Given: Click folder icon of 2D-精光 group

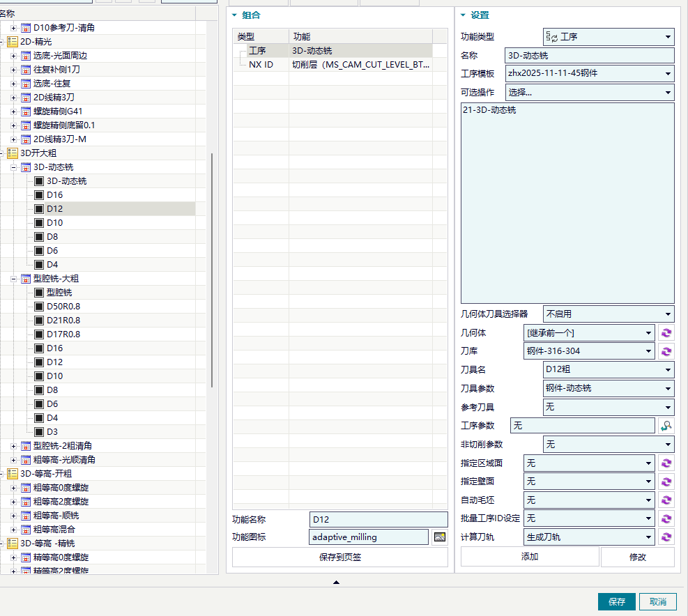Looking at the screenshot, I should point(13,42).
